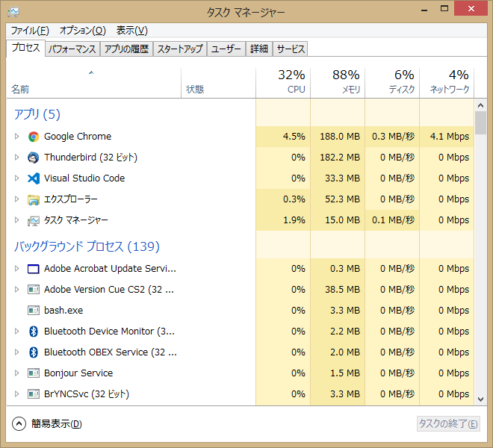Viewport: 493px width, 448px height.
Task: Click the Adobe Version Cue CS2 icon
Action: (34, 290)
